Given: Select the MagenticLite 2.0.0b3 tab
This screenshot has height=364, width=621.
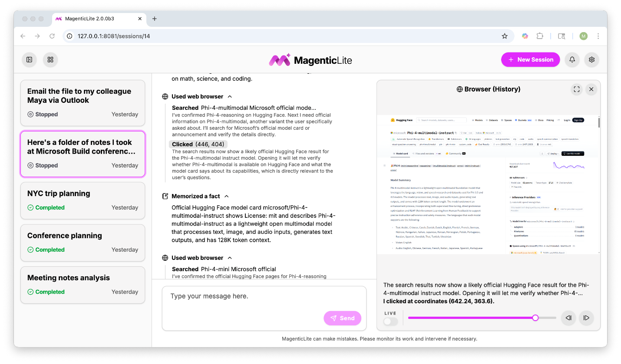Looking at the screenshot, I should [x=99, y=19].
